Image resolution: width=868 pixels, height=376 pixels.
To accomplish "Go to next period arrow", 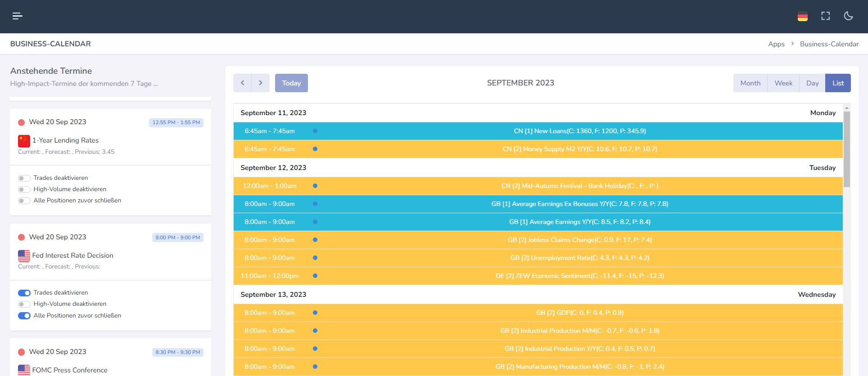I will click(261, 83).
